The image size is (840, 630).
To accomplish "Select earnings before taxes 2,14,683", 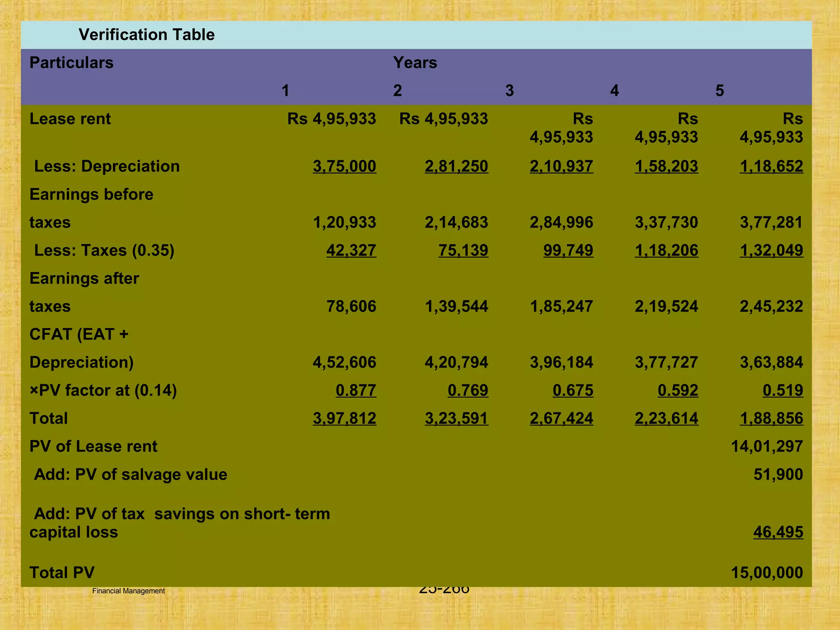I will (x=457, y=222).
